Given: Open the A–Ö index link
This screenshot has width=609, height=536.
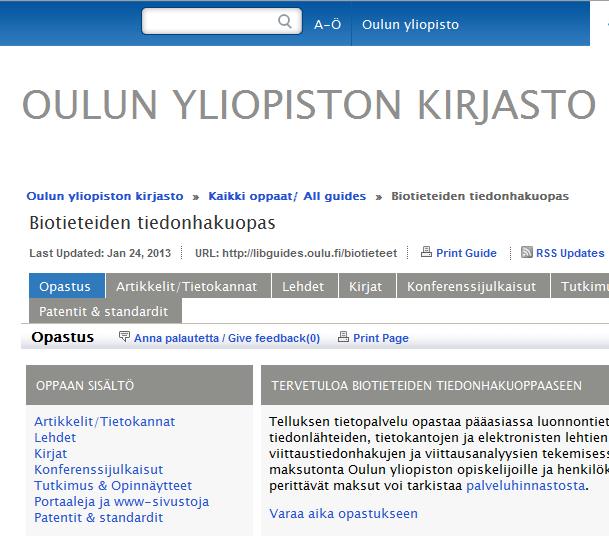Looking at the screenshot, I should (327, 24).
